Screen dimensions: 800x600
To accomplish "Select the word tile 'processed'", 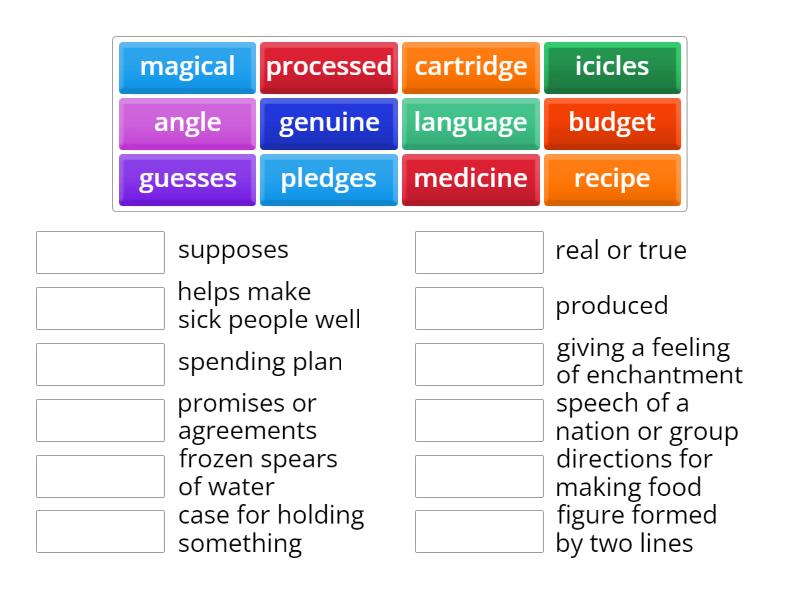I will coord(329,67).
